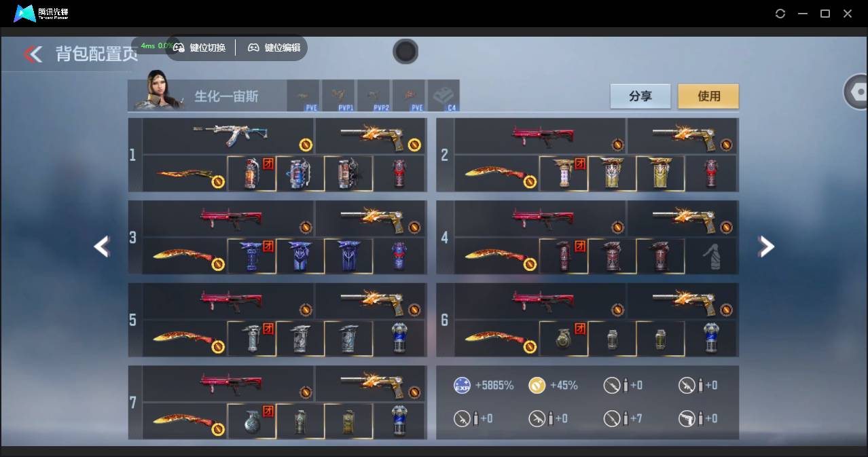Select flame knife in loadout 4

(x=496, y=257)
